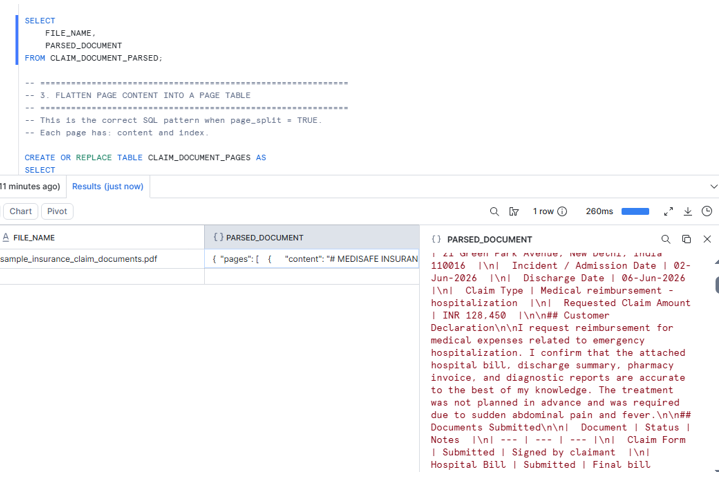The image size is (727, 478).
Task: Click the query duration bar
Action: (635, 211)
